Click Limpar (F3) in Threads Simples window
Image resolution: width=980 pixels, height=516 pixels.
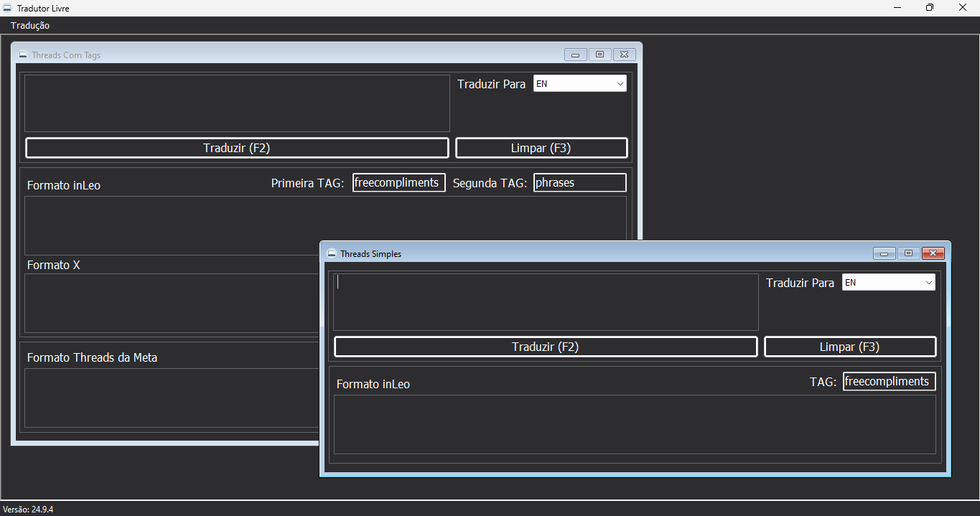point(850,347)
